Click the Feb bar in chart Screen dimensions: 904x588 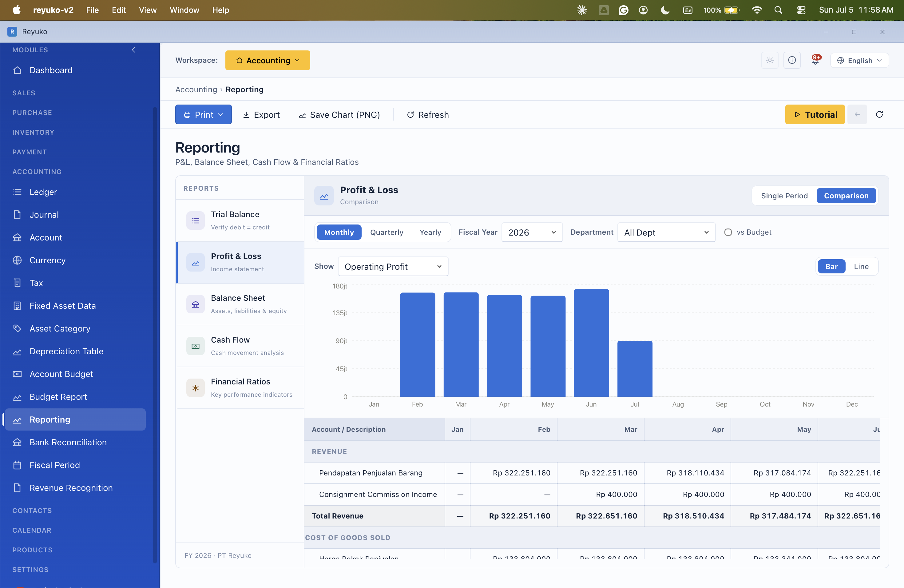pyautogui.click(x=418, y=344)
